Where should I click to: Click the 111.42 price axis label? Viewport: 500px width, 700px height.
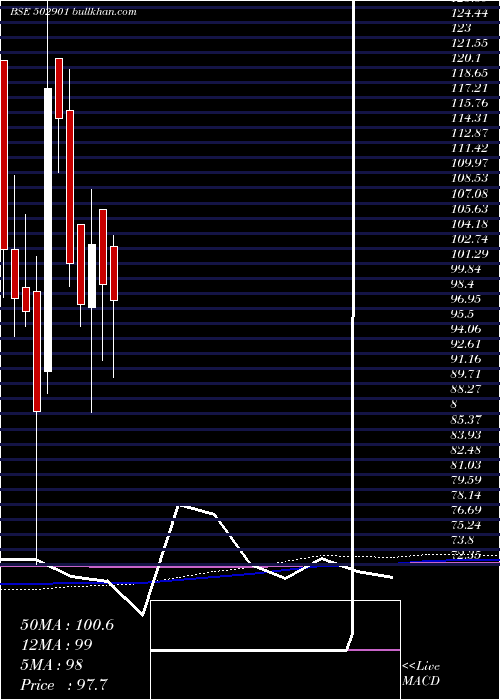coord(469,148)
